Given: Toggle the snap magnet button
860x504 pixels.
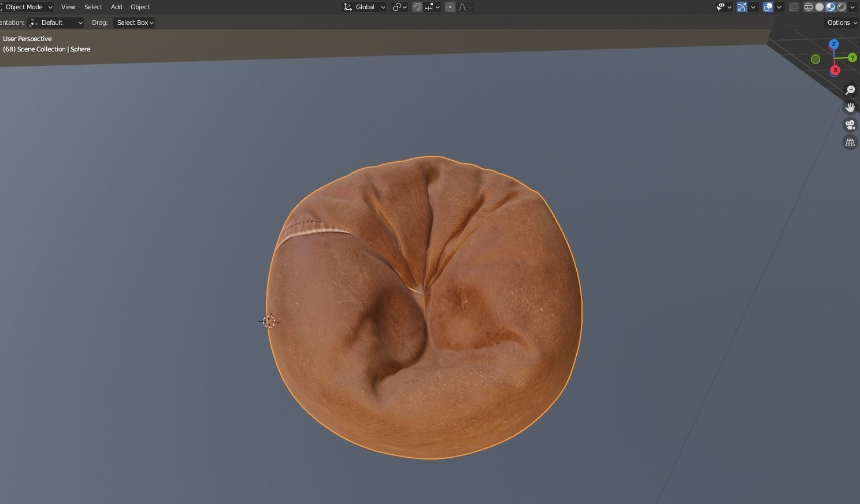Looking at the screenshot, I should tap(417, 7).
